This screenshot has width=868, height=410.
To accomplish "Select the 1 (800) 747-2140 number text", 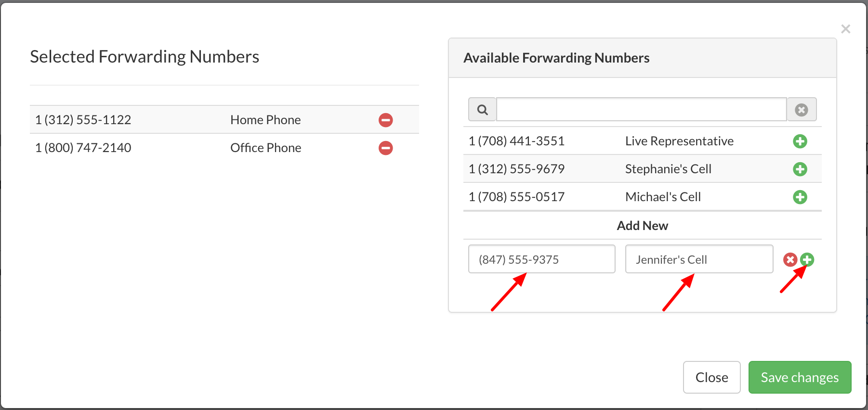I will click(x=83, y=148).
